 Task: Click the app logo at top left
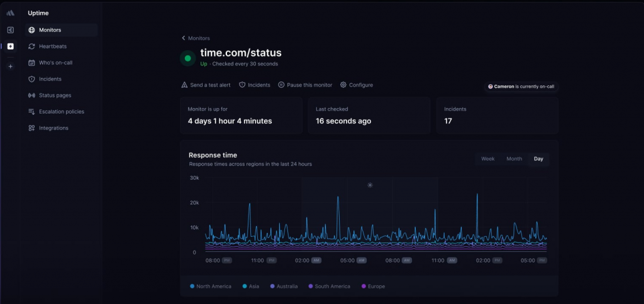(x=10, y=13)
